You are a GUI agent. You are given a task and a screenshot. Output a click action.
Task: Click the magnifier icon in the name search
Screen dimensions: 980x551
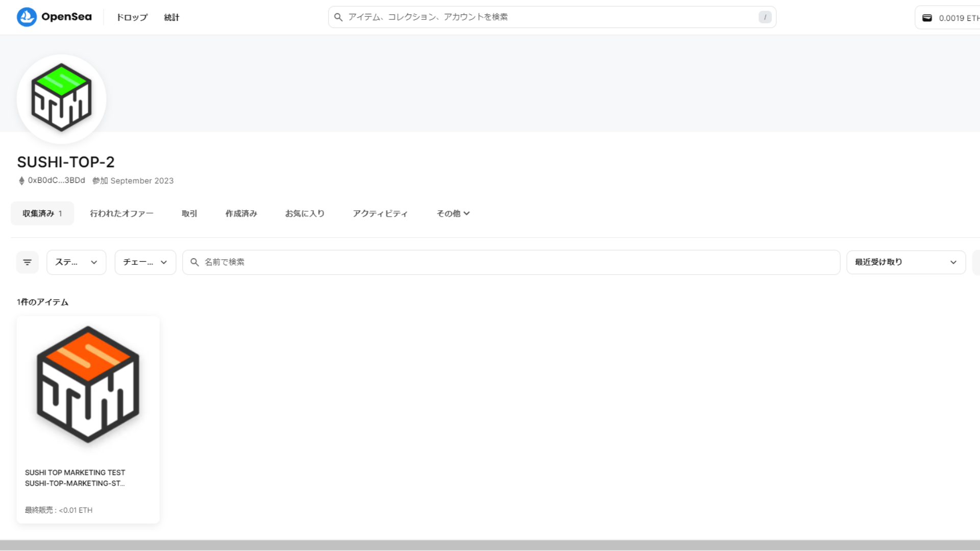(x=194, y=262)
